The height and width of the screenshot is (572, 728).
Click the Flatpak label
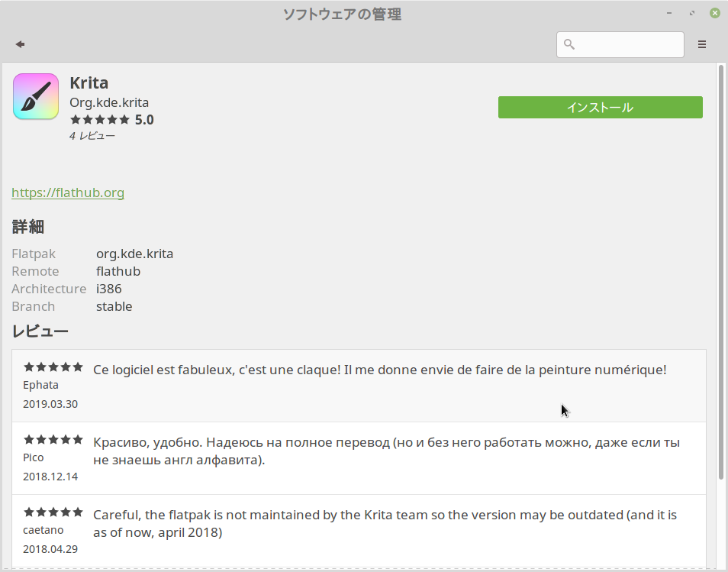pyautogui.click(x=34, y=254)
